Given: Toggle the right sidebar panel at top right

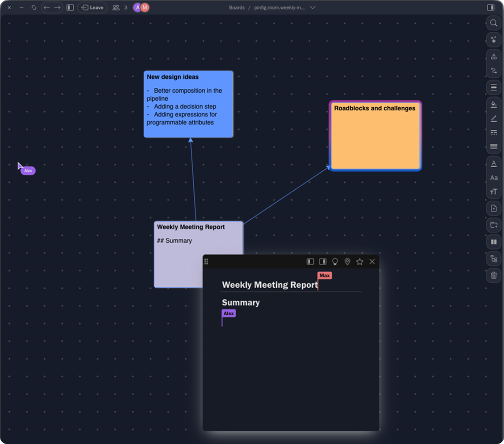Looking at the screenshot, I should click(x=490, y=8).
